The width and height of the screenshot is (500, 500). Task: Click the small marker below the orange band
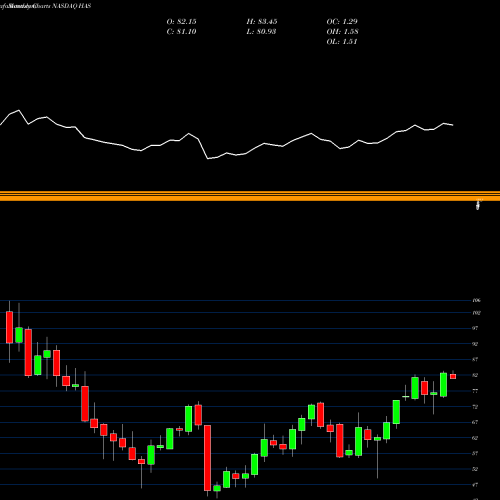pos(479,204)
